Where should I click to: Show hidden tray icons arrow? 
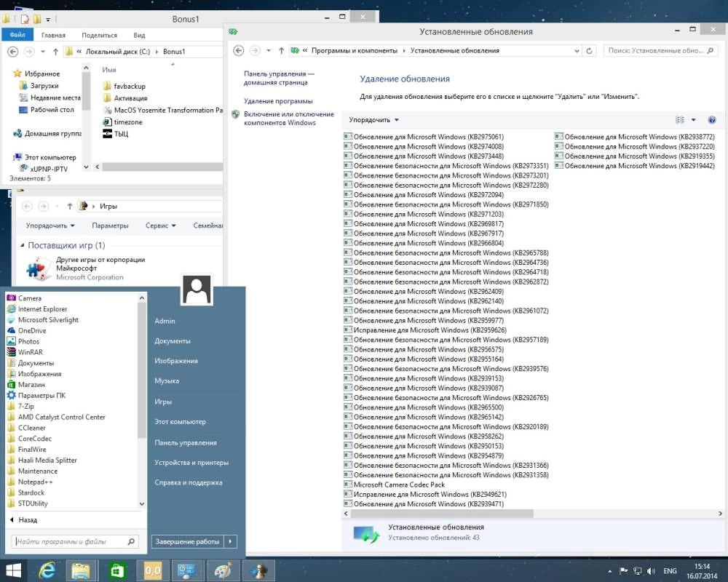pos(609,571)
